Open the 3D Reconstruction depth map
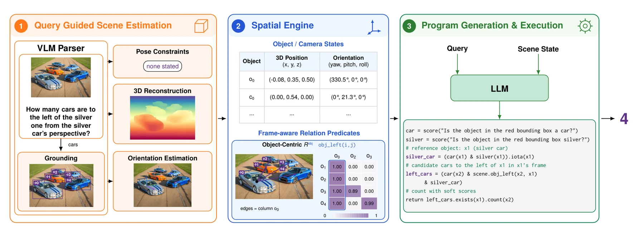 (162, 118)
